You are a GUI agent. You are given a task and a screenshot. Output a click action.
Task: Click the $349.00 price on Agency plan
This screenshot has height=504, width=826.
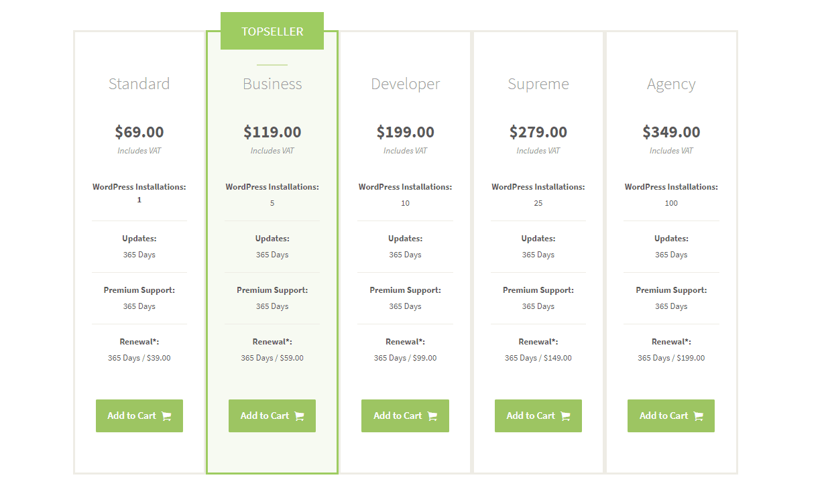tap(671, 132)
